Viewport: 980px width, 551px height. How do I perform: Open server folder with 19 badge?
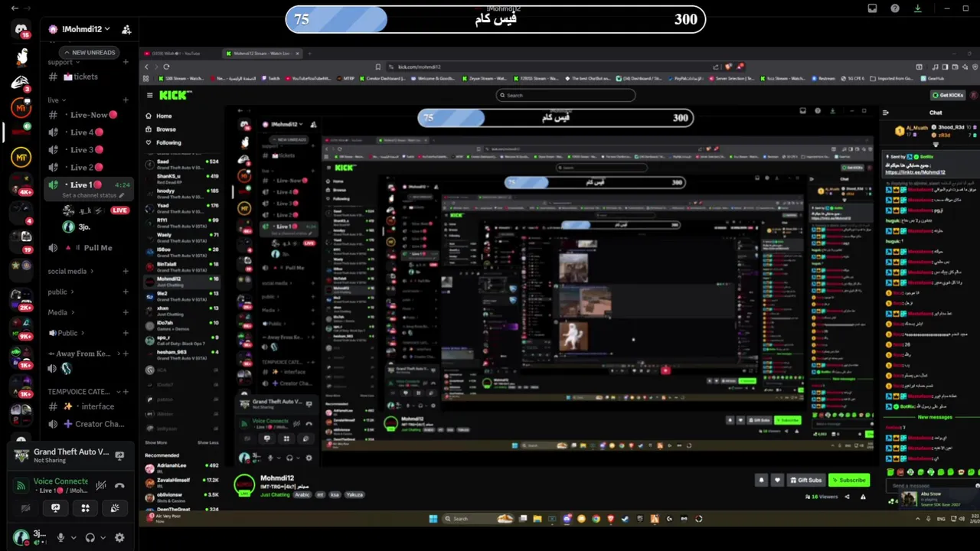[21, 240]
